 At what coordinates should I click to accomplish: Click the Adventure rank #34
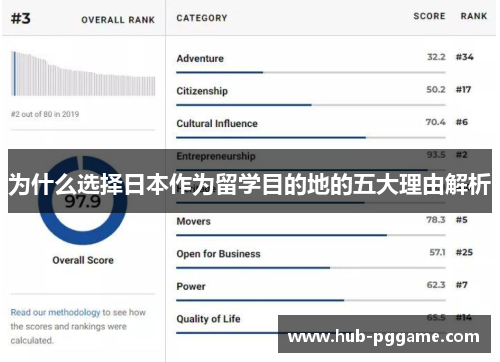point(465,57)
